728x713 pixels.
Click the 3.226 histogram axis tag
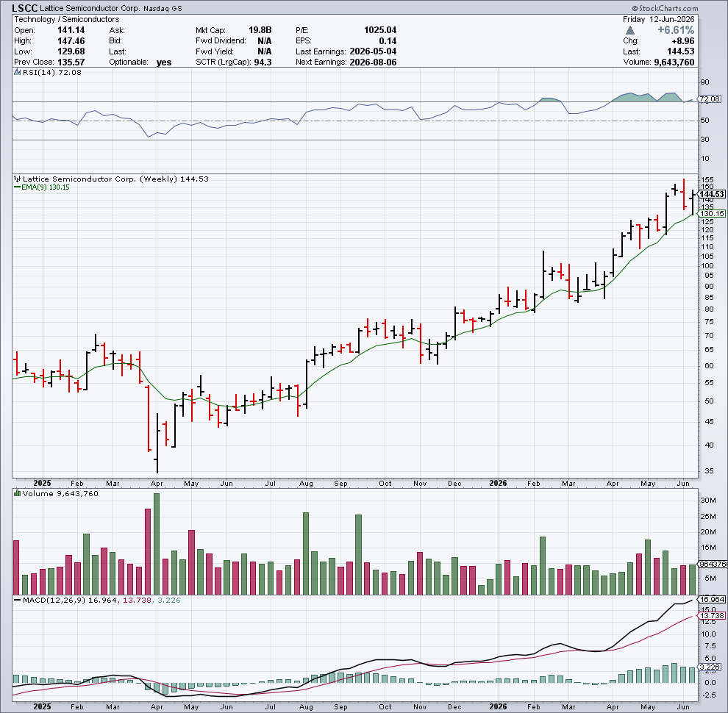tap(710, 667)
